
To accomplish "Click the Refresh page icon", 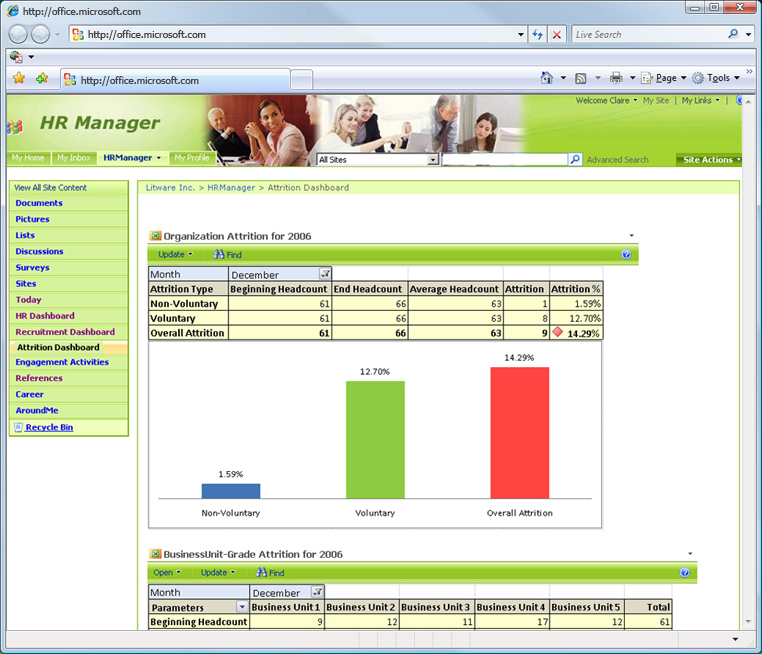I will tap(538, 34).
